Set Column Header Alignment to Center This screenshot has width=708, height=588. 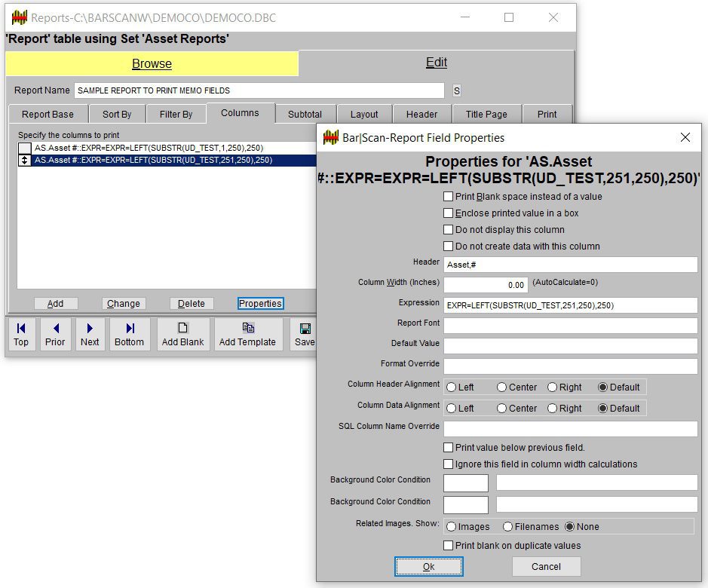coord(501,387)
